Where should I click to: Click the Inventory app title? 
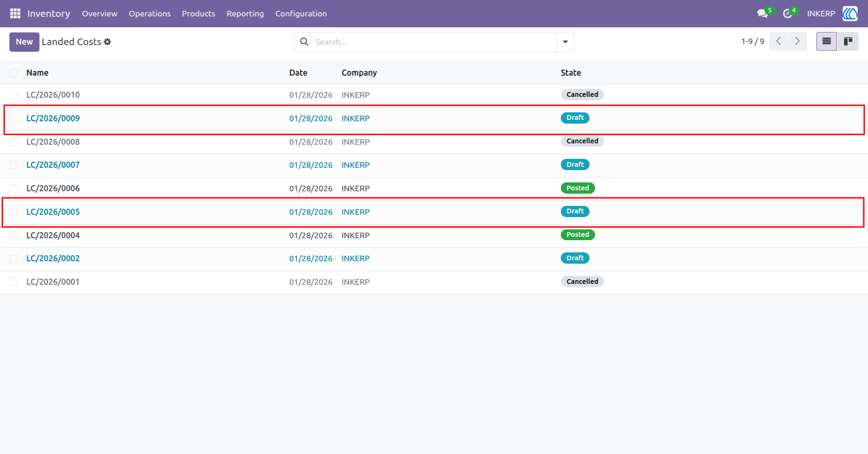click(49, 14)
